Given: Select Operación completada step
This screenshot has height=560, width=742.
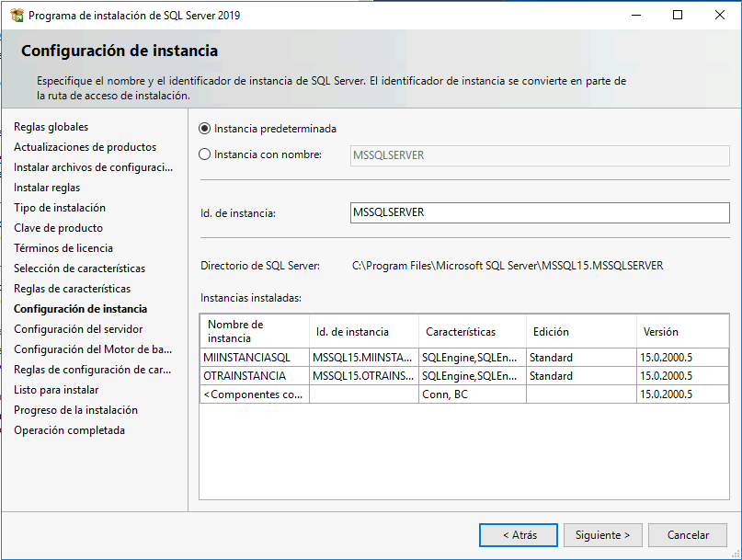Looking at the screenshot, I should point(70,430).
